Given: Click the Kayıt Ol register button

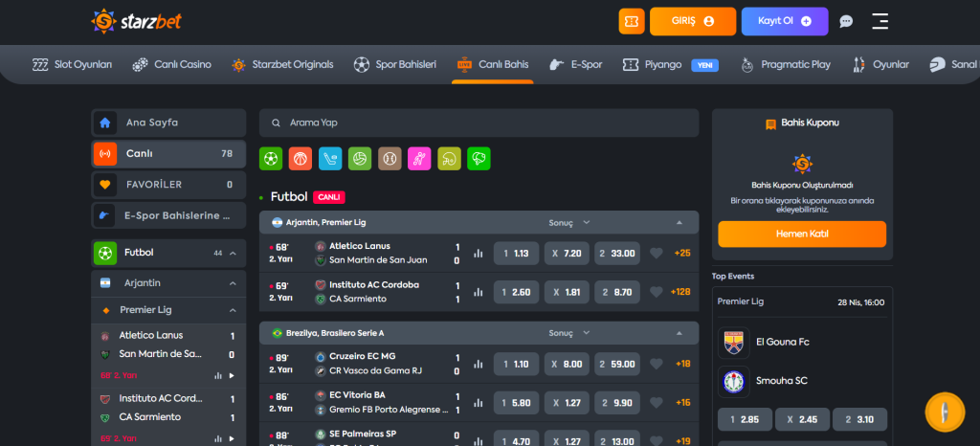Looking at the screenshot, I should tap(785, 21).
